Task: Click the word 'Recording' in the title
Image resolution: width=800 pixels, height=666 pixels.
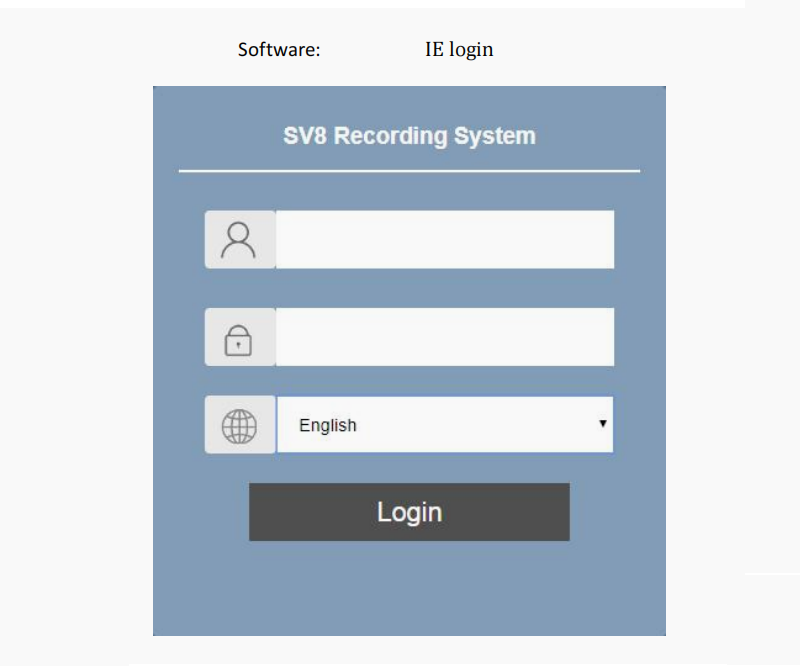Action: (390, 136)
